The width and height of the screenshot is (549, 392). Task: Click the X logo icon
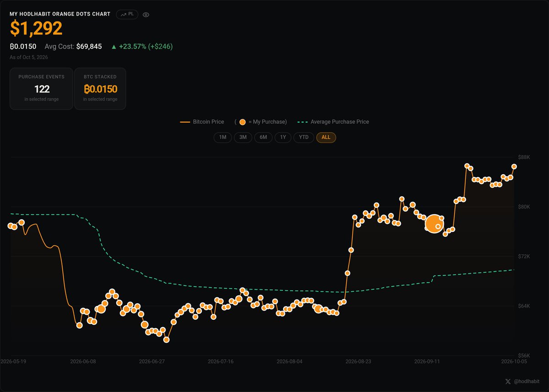[x=508, y=381]
